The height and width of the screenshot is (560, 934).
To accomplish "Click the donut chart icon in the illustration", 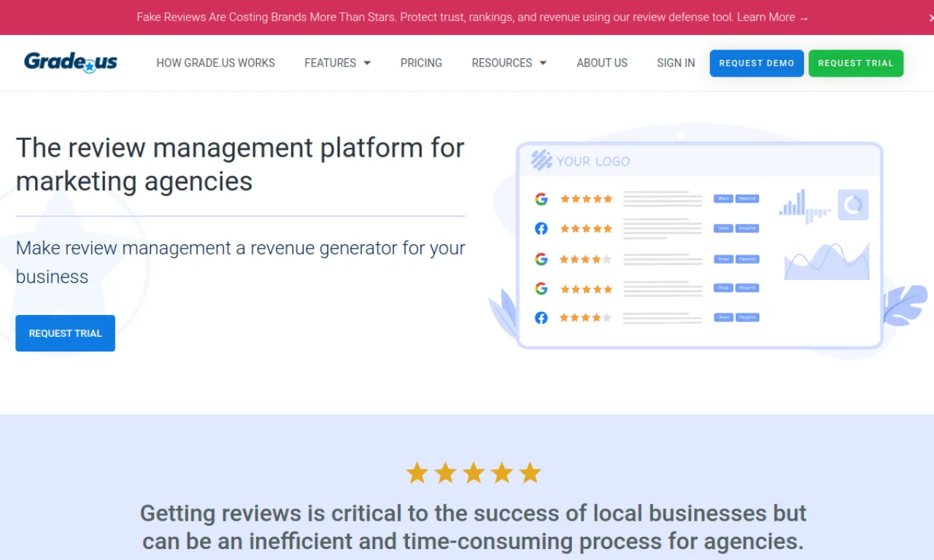I will 853,205.
